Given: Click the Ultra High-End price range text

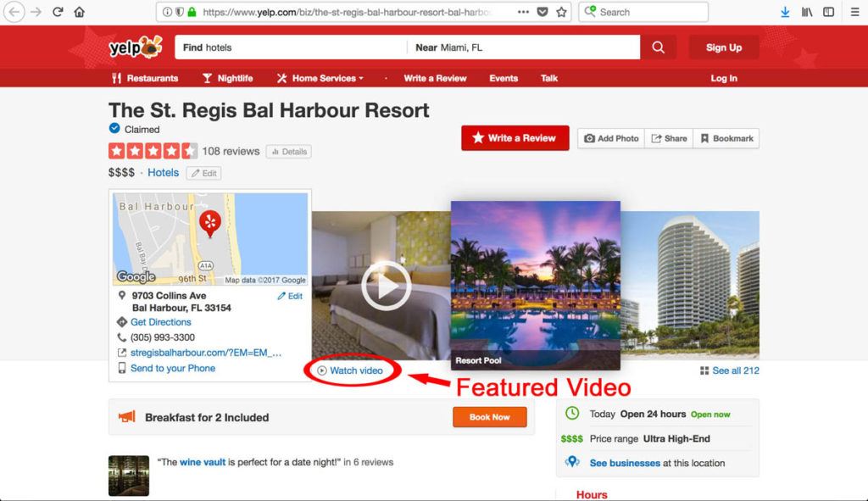Looking at the screenshot, I should 676,438.
